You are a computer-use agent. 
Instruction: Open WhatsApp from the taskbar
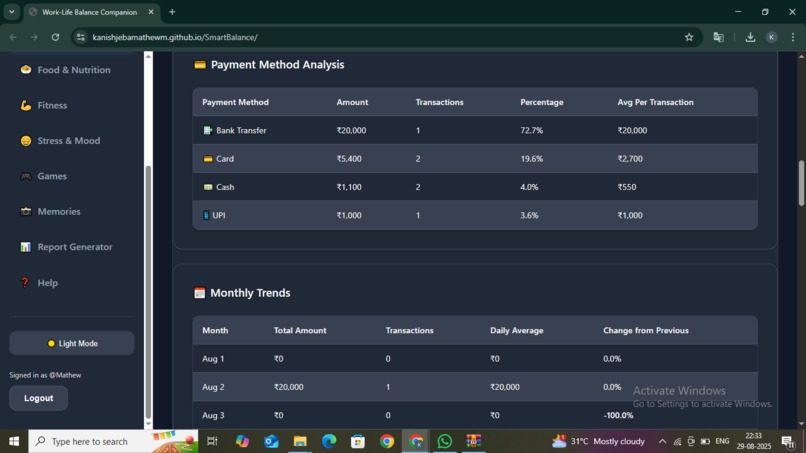445,441
